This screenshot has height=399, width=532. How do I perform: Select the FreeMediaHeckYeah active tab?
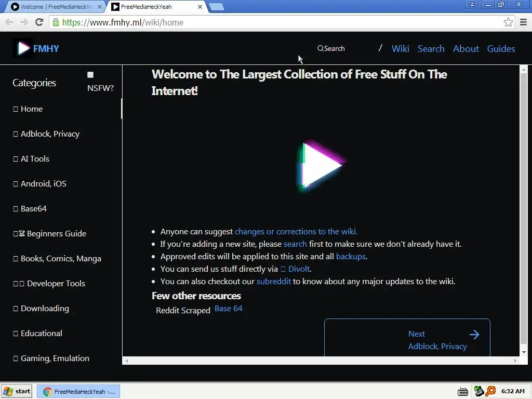pyautogui.click(x=156, y=6)
